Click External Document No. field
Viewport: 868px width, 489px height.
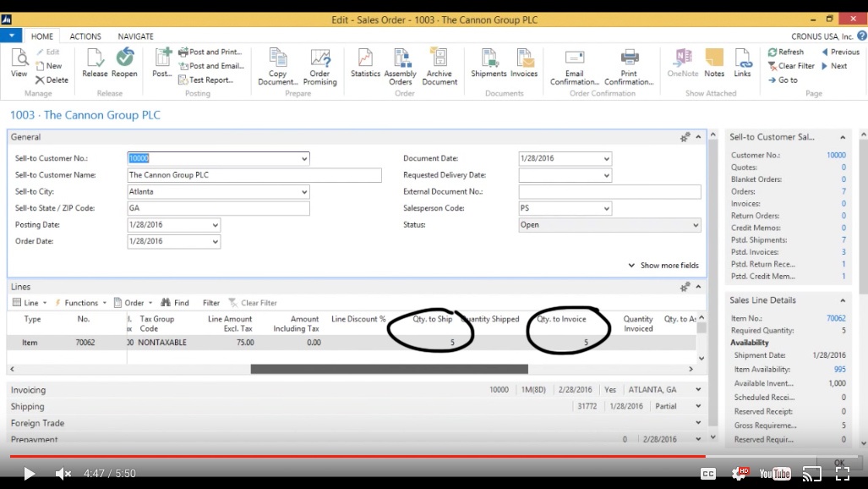[x=609, y=192]
